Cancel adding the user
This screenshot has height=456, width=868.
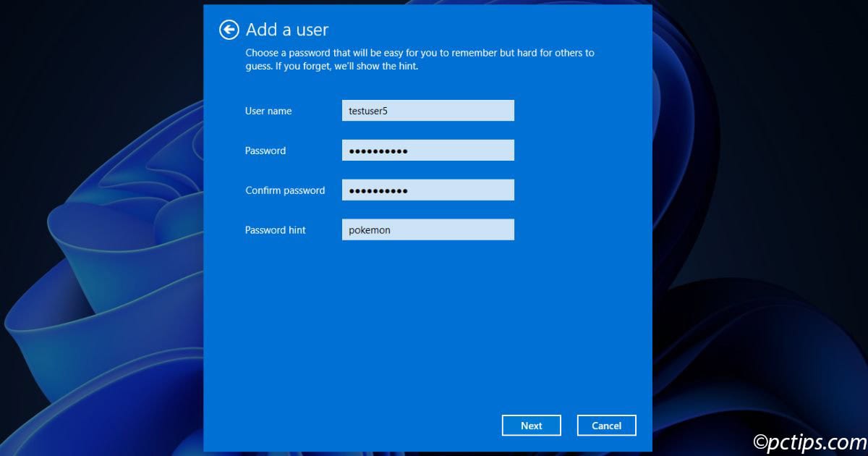point(607,426)
